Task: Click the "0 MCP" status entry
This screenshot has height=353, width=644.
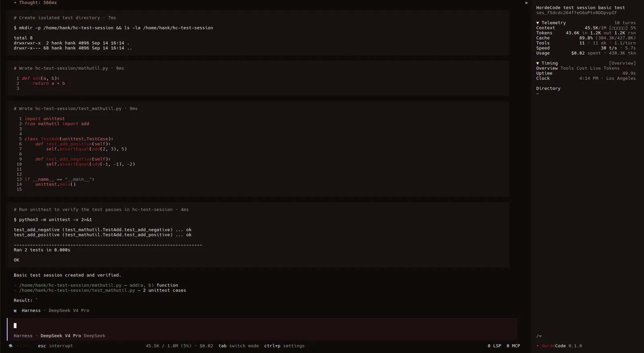Action: pyautogui.click(x=513, y=346)
